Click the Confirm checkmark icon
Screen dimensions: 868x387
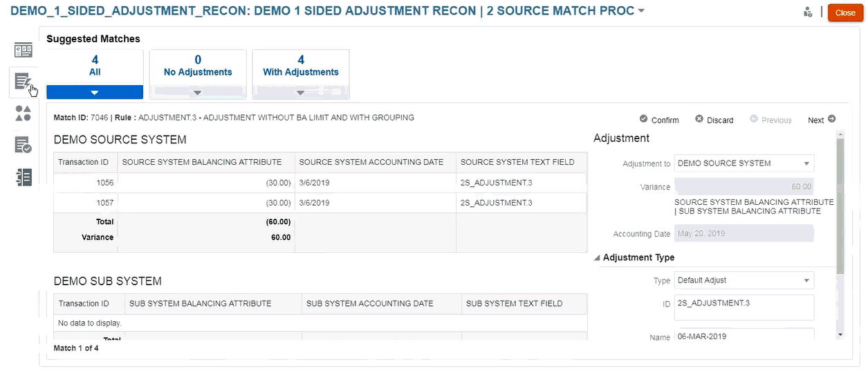tap(644, 119)
